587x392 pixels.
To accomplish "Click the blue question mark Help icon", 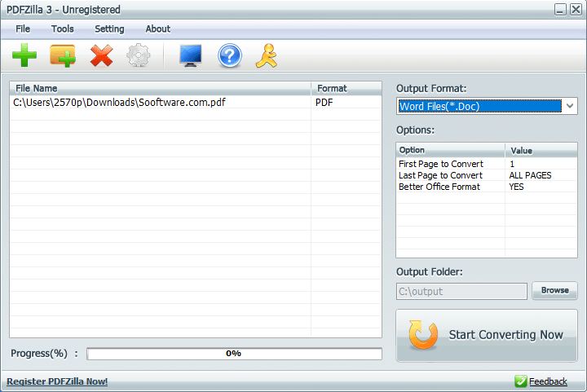I will click(x=229, y=55).
